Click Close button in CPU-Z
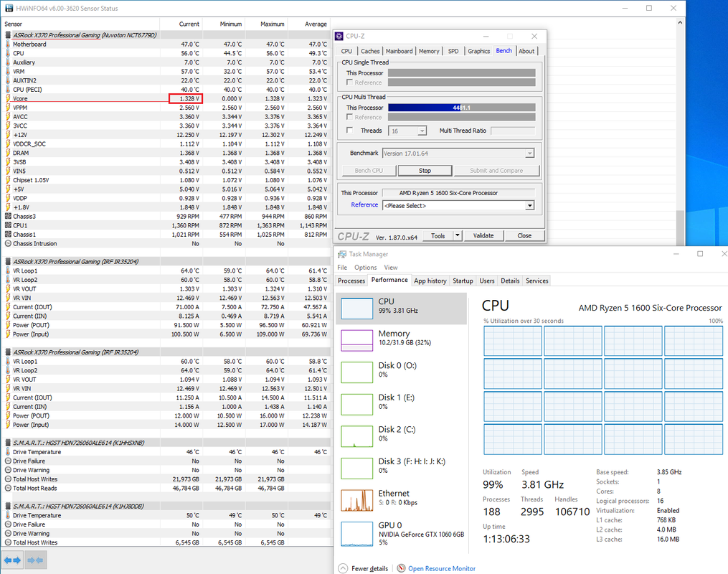Viewport: 728px width, 574px height. coord(524,235)
